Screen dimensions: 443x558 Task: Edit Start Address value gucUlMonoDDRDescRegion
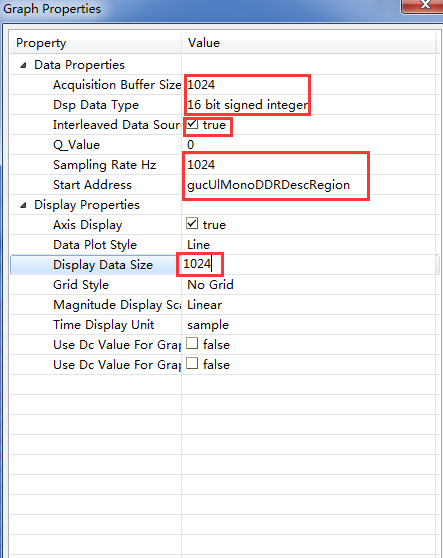(269, 185)
